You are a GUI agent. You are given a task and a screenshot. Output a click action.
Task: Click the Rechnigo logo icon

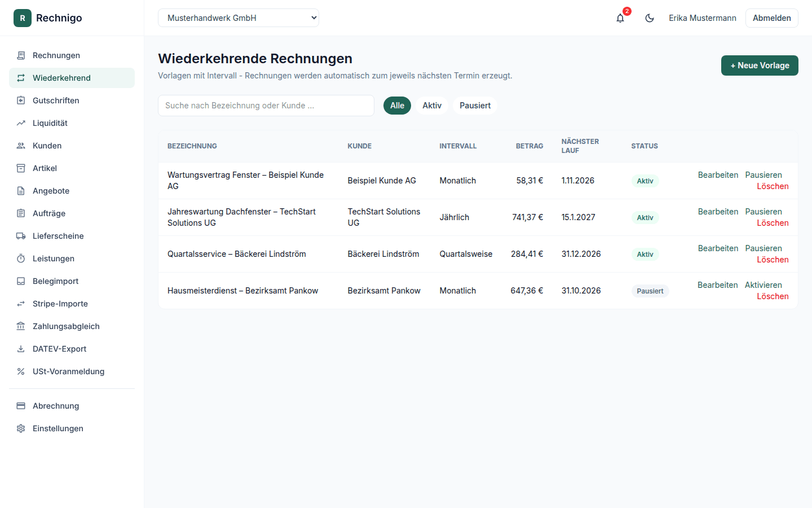(x=23, y=18)
